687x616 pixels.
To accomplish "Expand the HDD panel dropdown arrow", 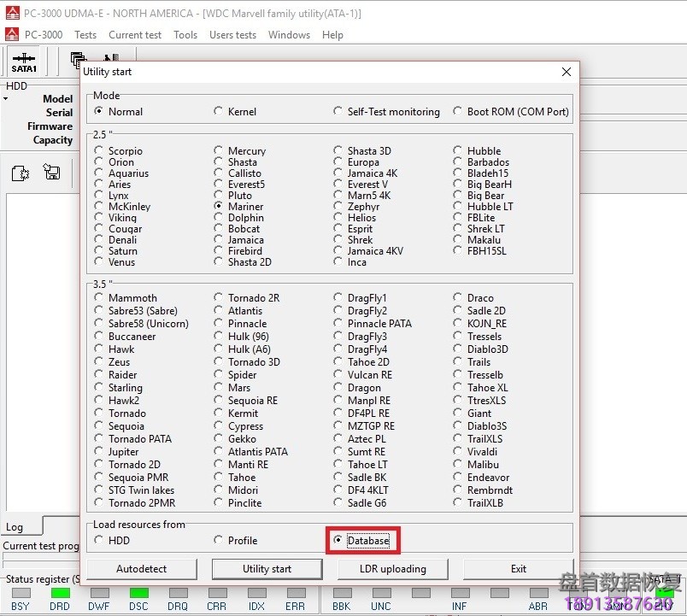I will 5,99.
